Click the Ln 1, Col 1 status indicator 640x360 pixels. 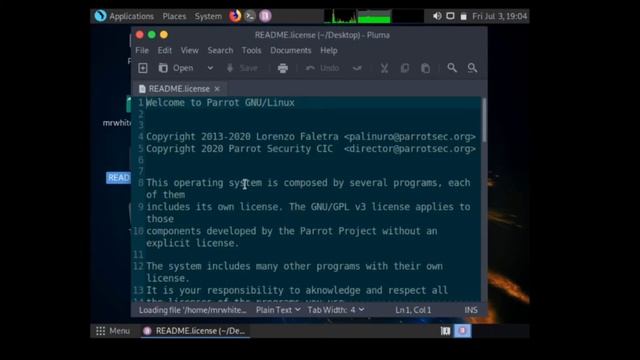pyautogui.click(x=413, y=310)
